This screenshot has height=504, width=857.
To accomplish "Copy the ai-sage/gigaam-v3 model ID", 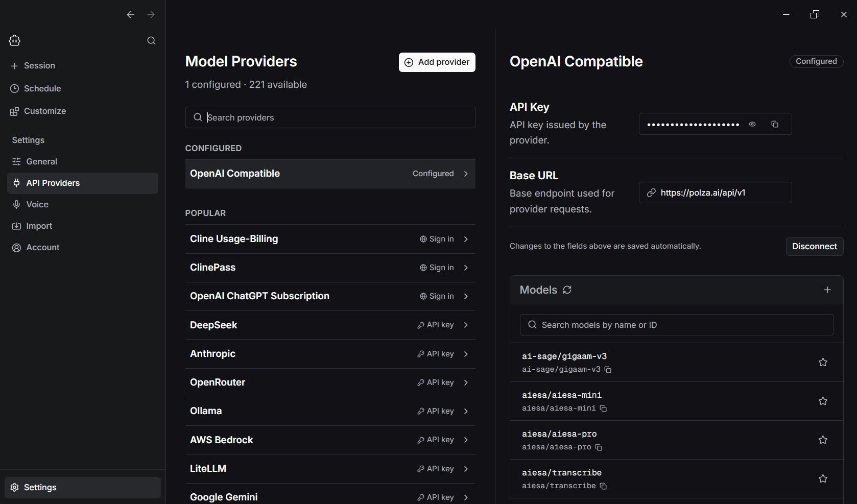I will click(x=608, y=370).
